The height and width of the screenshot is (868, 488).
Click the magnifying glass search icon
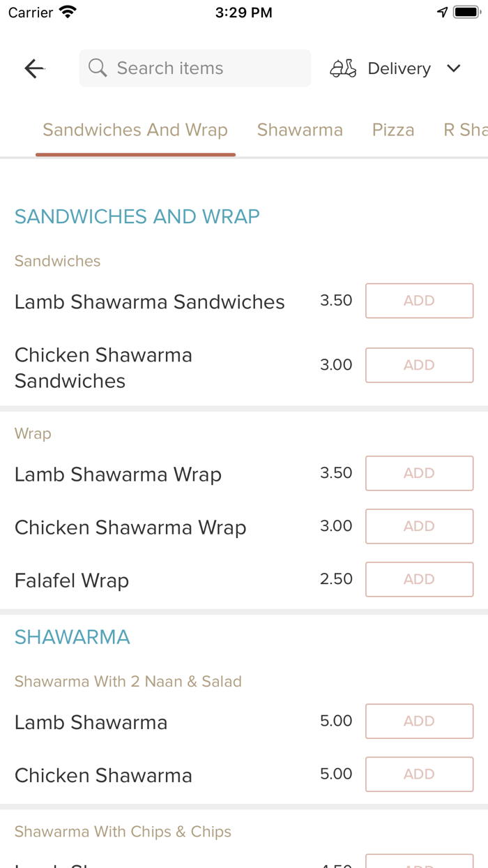tap(97, 68)
